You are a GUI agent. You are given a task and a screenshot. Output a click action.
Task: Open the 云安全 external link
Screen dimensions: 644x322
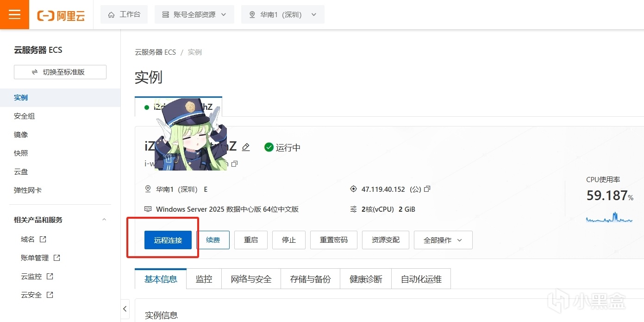37,295
